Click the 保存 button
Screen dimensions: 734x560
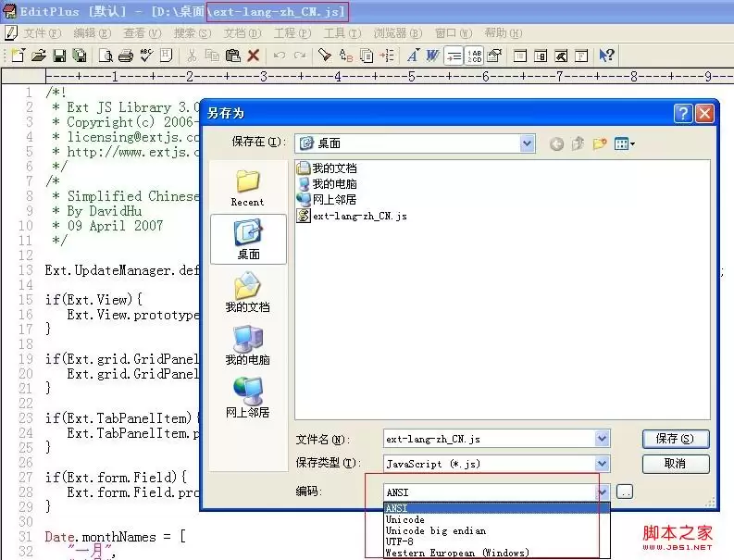click(676, 439)
